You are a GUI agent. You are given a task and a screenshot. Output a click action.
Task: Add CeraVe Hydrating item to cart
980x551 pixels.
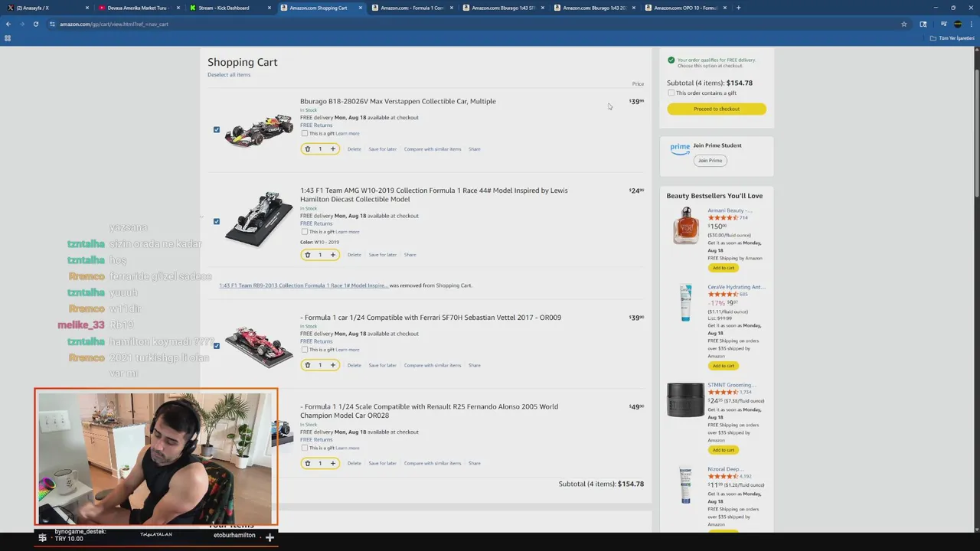point(723,365)
